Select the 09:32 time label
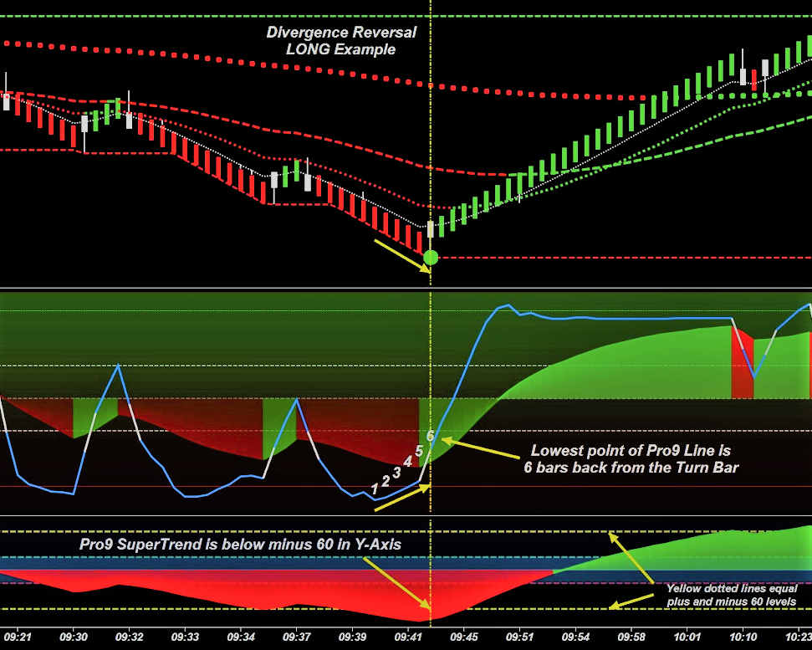The image size is (812, 650). point(129,637)
